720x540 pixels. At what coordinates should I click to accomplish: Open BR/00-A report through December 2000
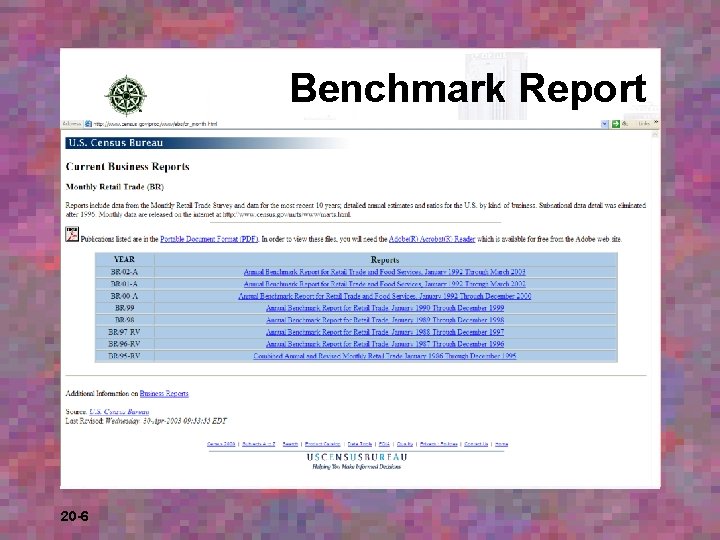pyautogui.click(x=384, y=296)
